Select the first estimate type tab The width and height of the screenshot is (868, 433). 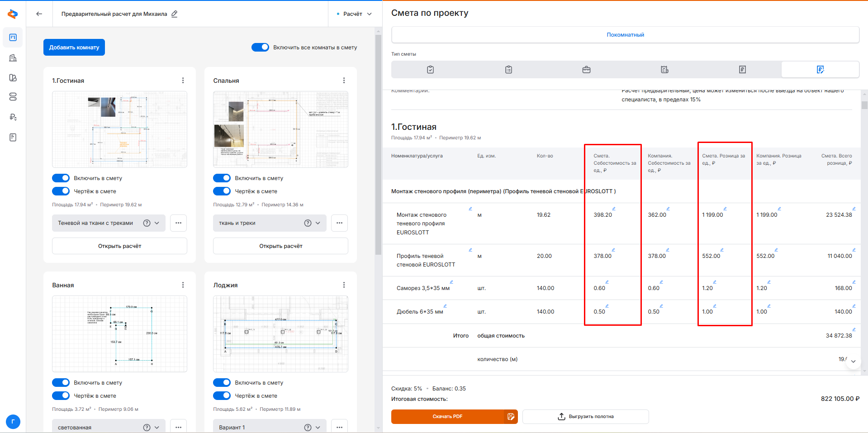[x=430, y=70]
